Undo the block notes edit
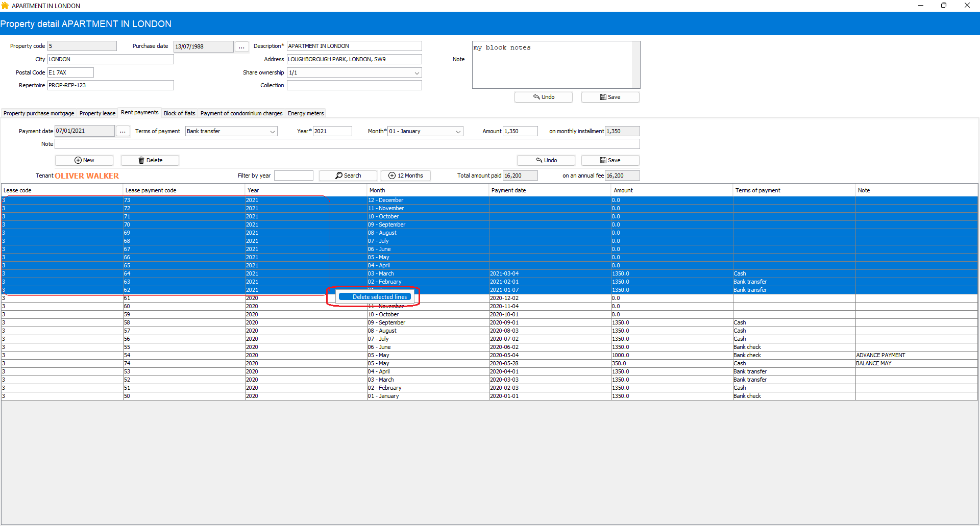 coord(543,97)
